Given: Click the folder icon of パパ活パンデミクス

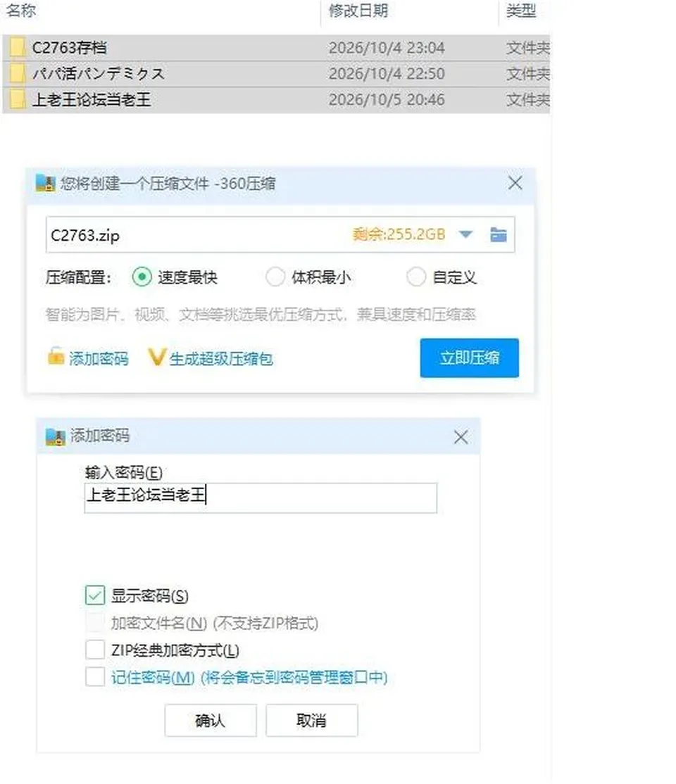Looking at the screenshot, I should [x=18, y=73].
